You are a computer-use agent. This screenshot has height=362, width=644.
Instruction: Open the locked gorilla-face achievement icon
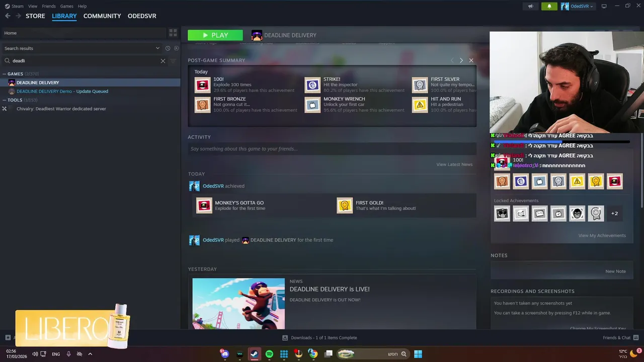click(x=577, y=213)
